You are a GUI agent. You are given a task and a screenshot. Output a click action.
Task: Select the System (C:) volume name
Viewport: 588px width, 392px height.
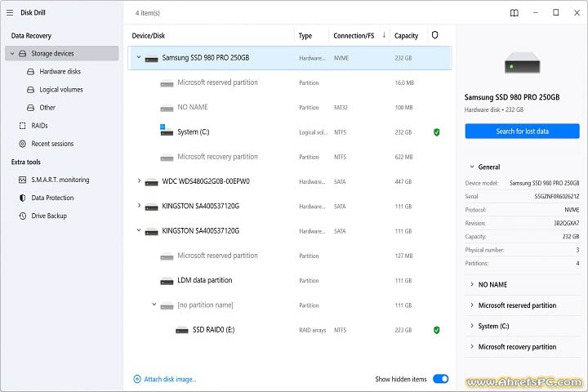194,132
